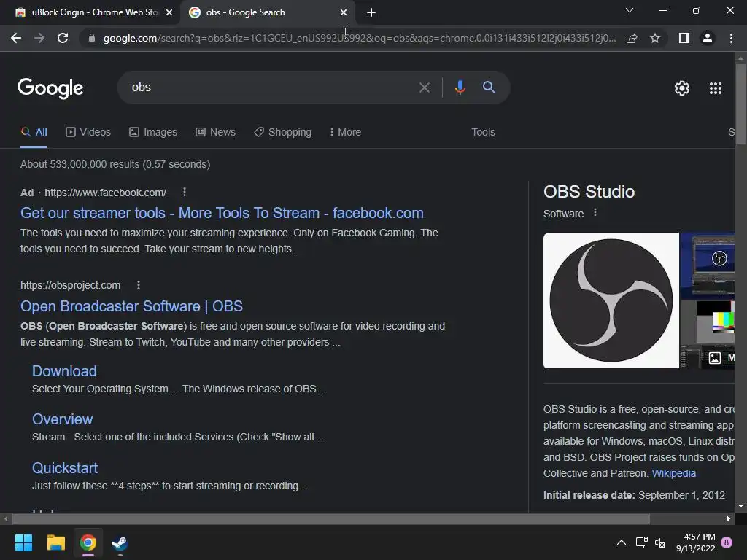Open options for obsproject.com result
Image resolution: width=747 pixels, height=560 pixels.
pos(138,285)
